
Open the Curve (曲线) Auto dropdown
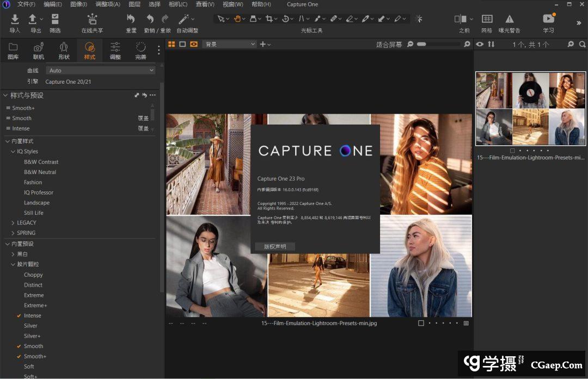point(101,70)
